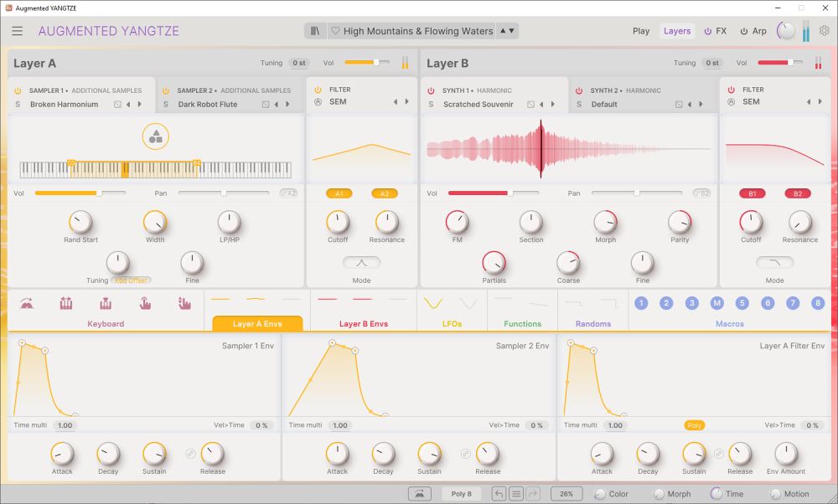The width and height of the screenshot is (838, 504).
Task: Open the Play view
Action: 641,31
